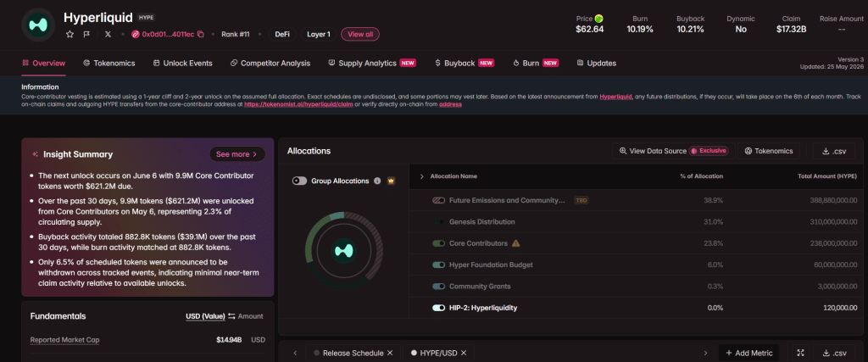Screen dimensions: 868x362
Task: Toggle Community Grants allocation switch
Action: click(x=438, y=287)
